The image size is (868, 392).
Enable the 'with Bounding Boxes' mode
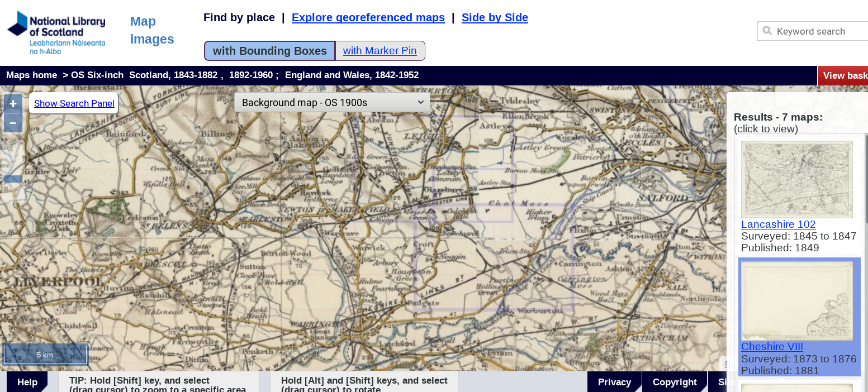(x=269, y=51)
